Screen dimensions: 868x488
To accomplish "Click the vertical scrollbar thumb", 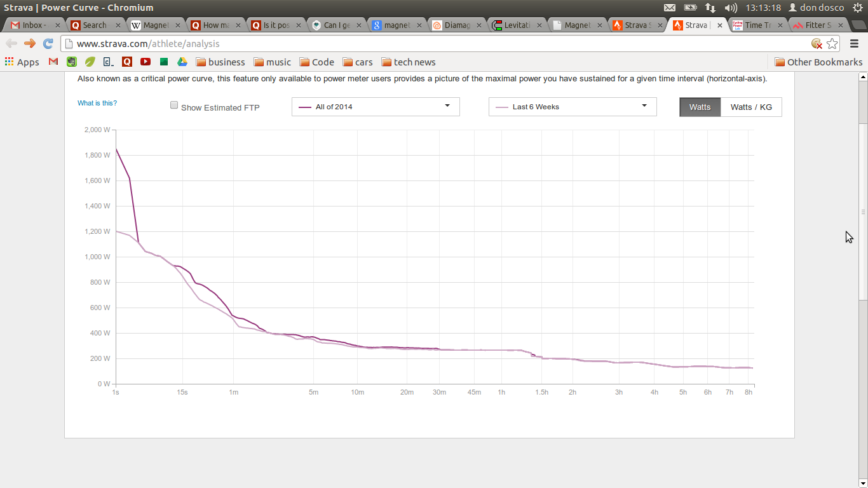I will coord(863,211).
